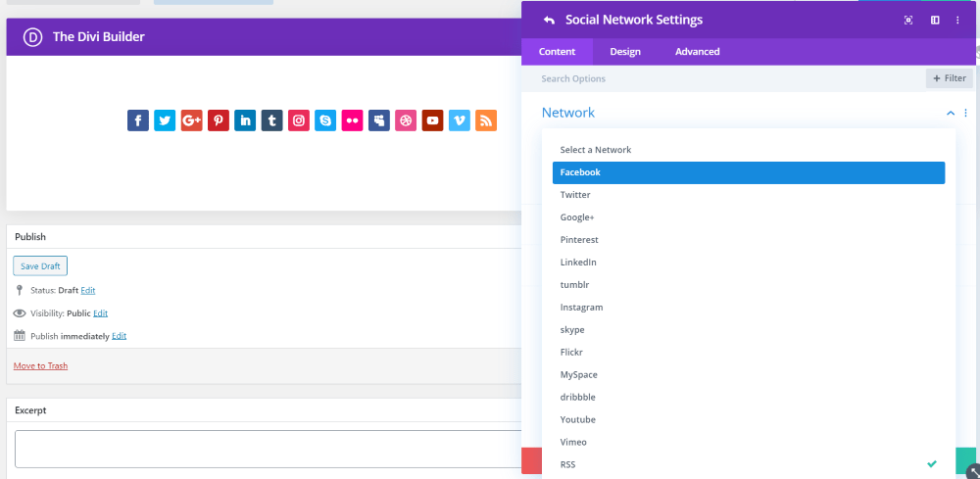Click the Youtube social icon
The height and width of the screenshot is (479, 980).
click(x=432, y=120)
